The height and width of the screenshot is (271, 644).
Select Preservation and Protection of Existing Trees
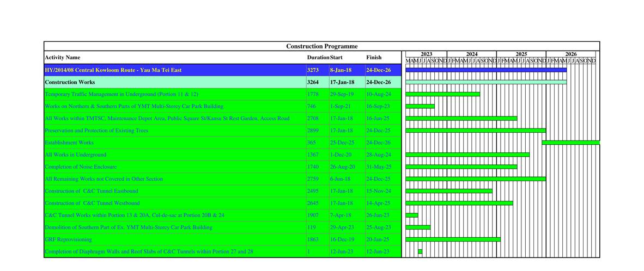point(96,131)
